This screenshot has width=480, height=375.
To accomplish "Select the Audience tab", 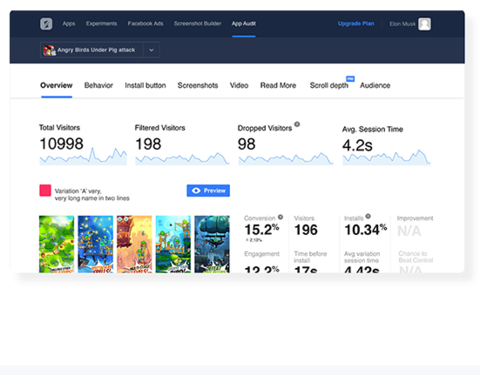I will coord(375,85).
